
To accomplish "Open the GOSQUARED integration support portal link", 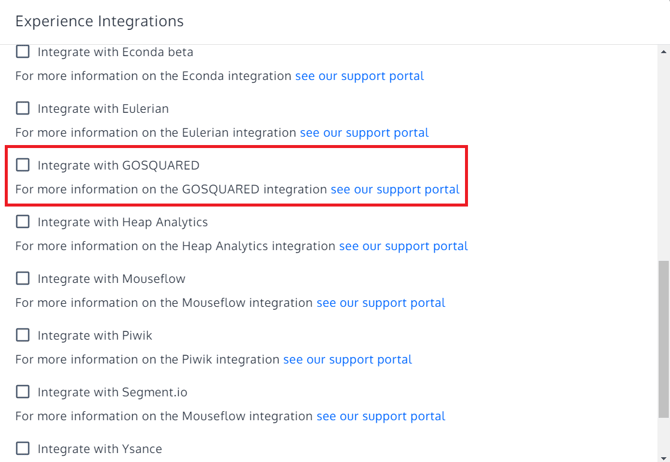I will 395,189.
